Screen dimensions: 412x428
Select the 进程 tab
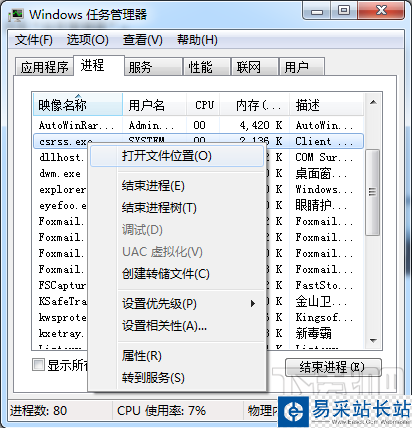pos(99,65)
